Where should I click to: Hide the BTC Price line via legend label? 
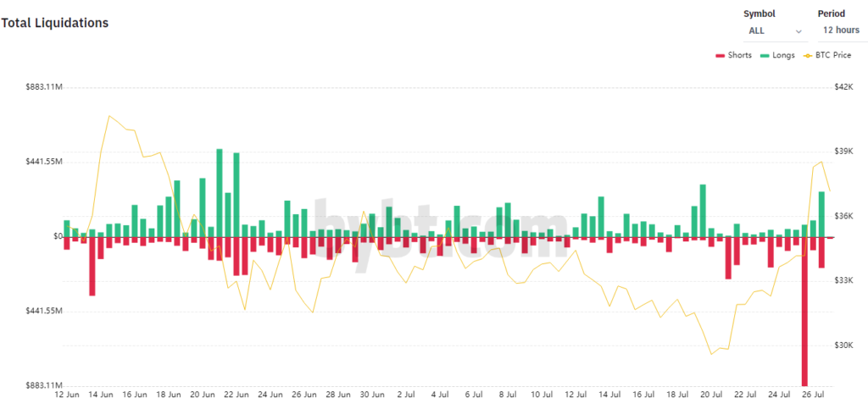[x=833, y=55]
